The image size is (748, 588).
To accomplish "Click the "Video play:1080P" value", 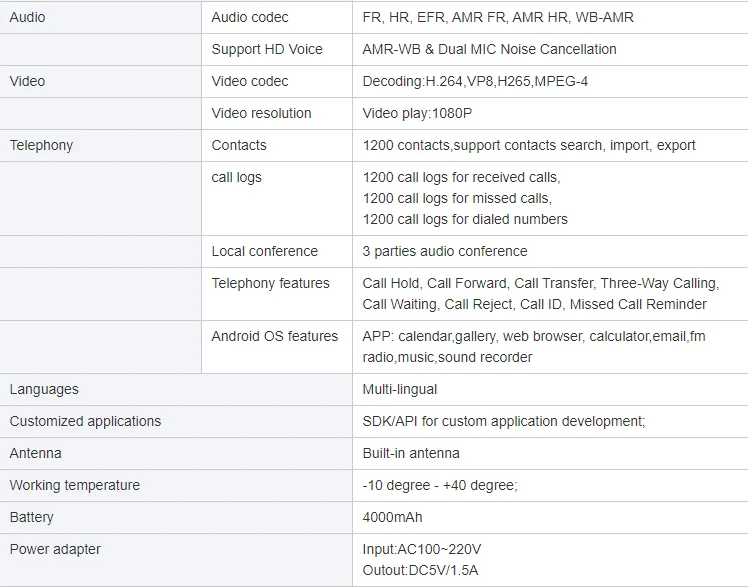I will [x=417, y=113].
